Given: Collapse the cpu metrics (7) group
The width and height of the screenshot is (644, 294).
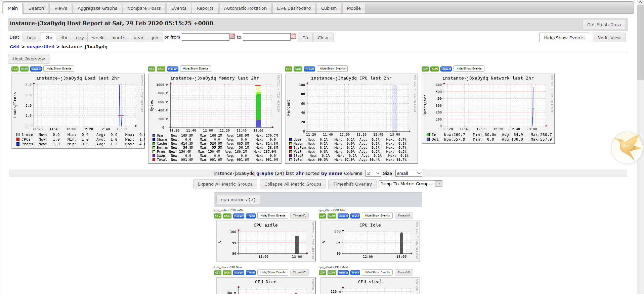Looking at the screenshot, I should point(238,200).
